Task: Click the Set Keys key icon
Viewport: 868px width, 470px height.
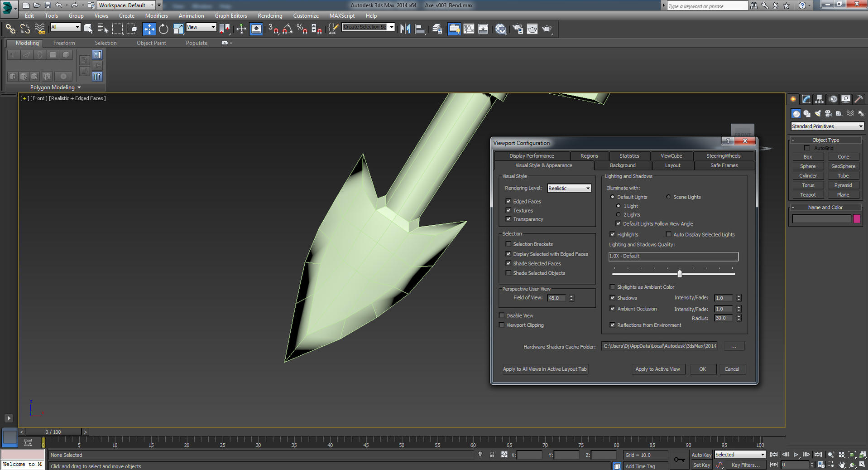Action: (x=679, y=460)
